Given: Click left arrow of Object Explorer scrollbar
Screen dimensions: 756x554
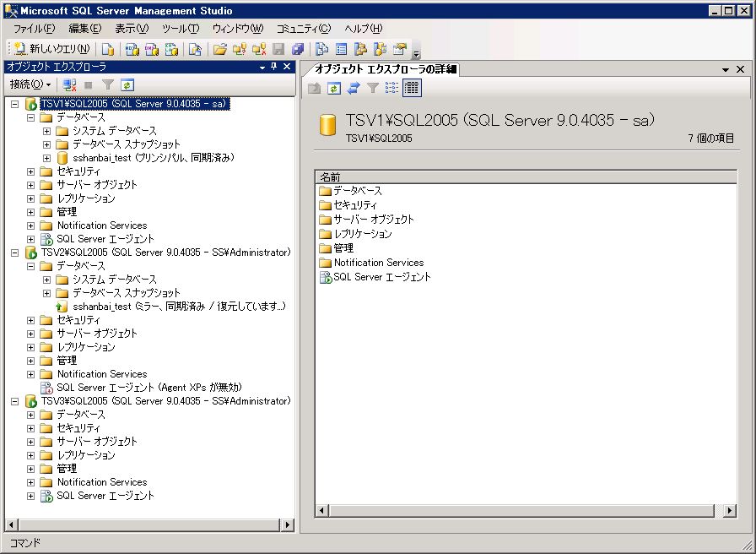Looking at the screenshot, I should (x=11, y=524).
